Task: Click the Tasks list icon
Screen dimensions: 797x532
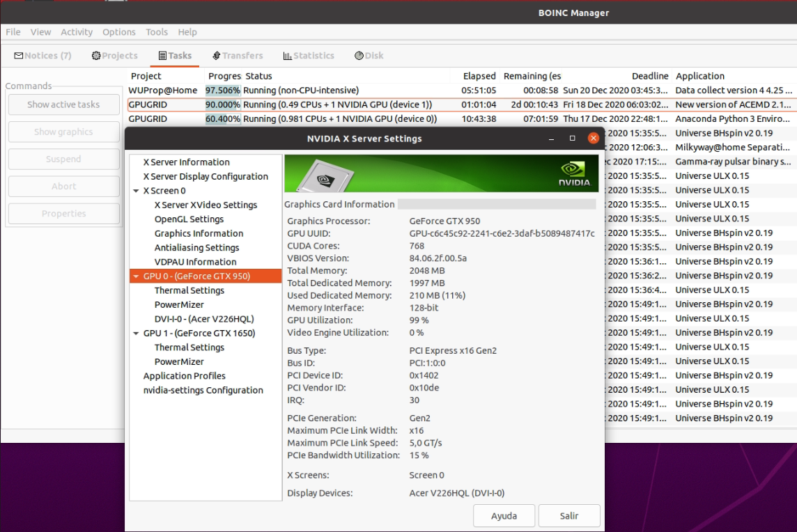Action: pyautogui.click(x=162, y=56)
